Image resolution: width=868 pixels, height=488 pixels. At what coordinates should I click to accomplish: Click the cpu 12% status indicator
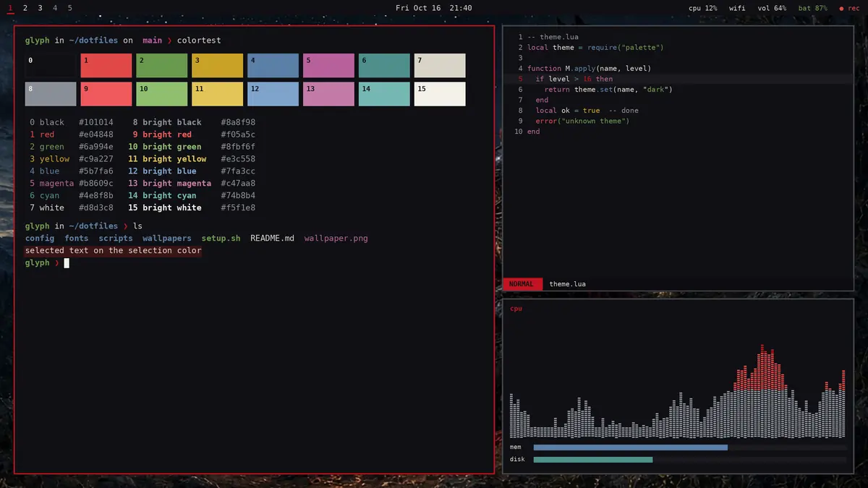click(x=703, y=8)
